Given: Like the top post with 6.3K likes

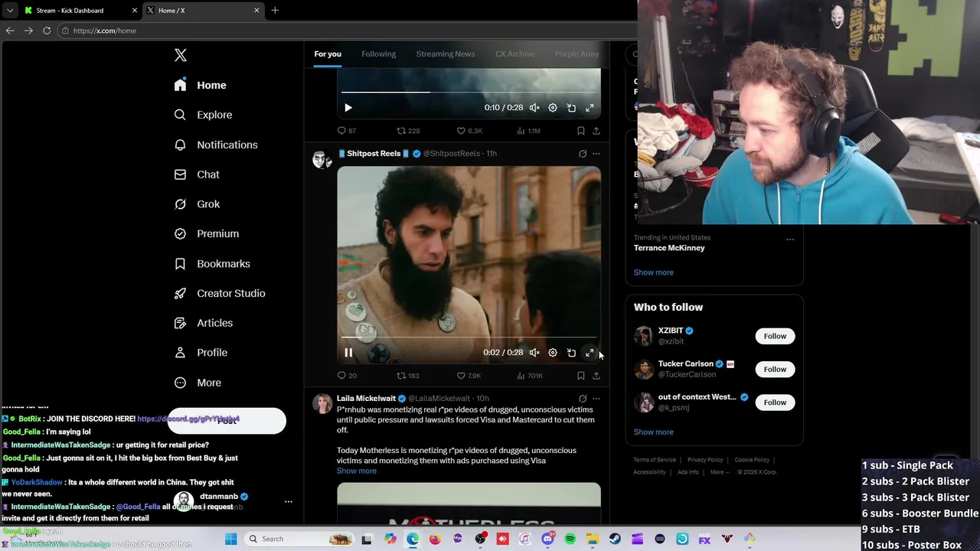Looking at the screenshot, I should pyautogui.click(x=469, y=131).
